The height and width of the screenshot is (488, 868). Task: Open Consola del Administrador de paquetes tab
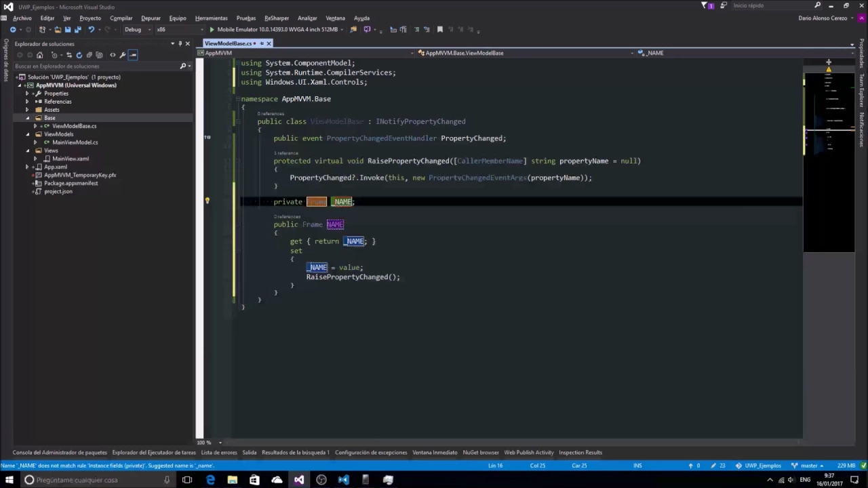[x=60, y=453]
